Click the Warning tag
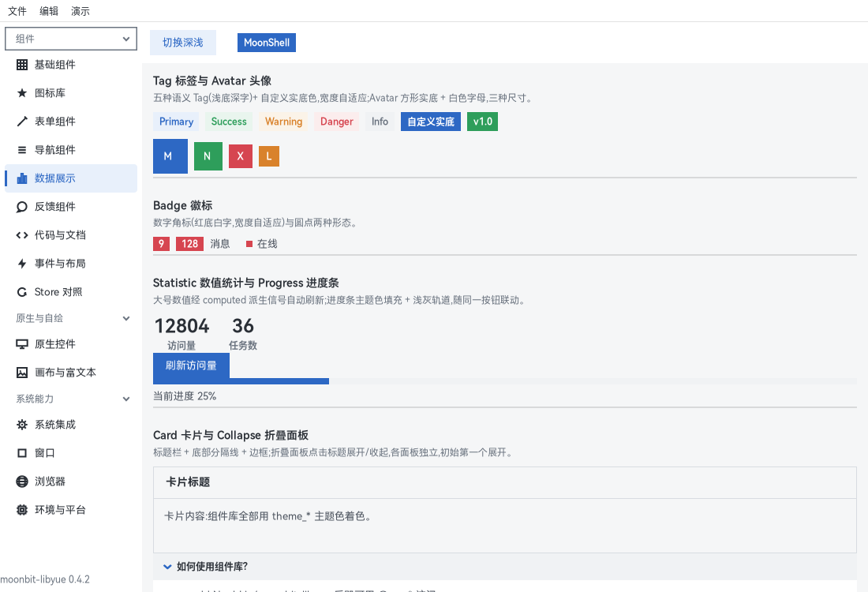This screenshot has height=592, width=868. (283, 122)
